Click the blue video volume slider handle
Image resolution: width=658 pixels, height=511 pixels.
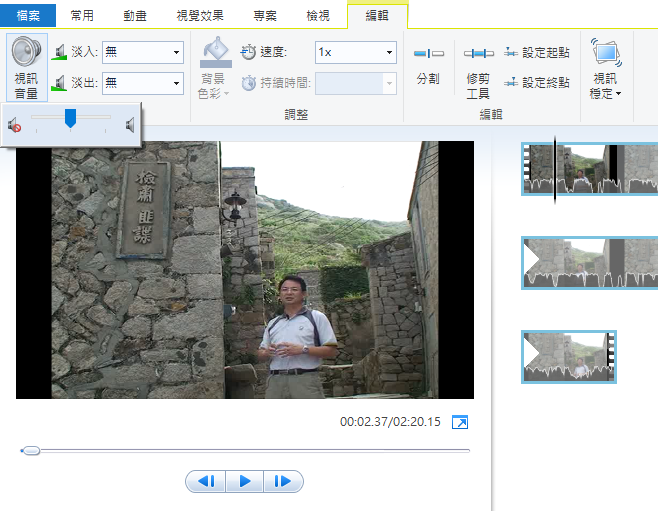(70, 118)
